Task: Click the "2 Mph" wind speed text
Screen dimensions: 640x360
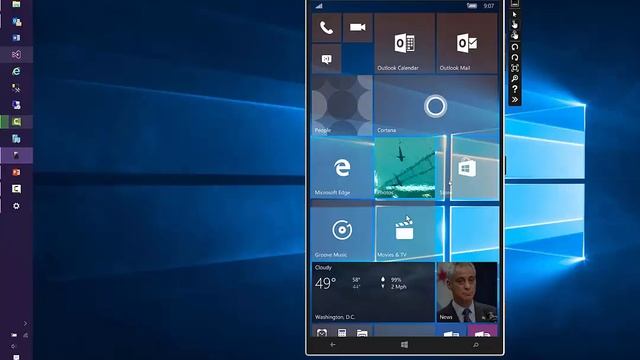Action: click(398, 287)
